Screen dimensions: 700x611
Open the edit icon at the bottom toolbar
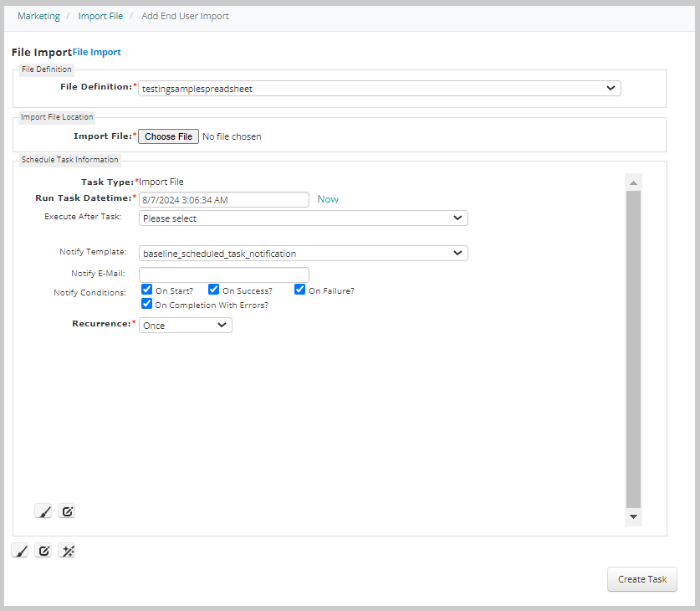[x=43, y=550]
